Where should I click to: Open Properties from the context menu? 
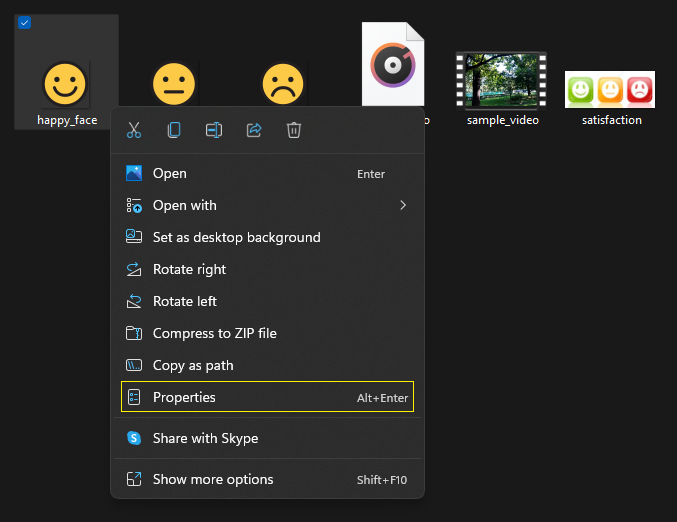[x=267, y=397]
